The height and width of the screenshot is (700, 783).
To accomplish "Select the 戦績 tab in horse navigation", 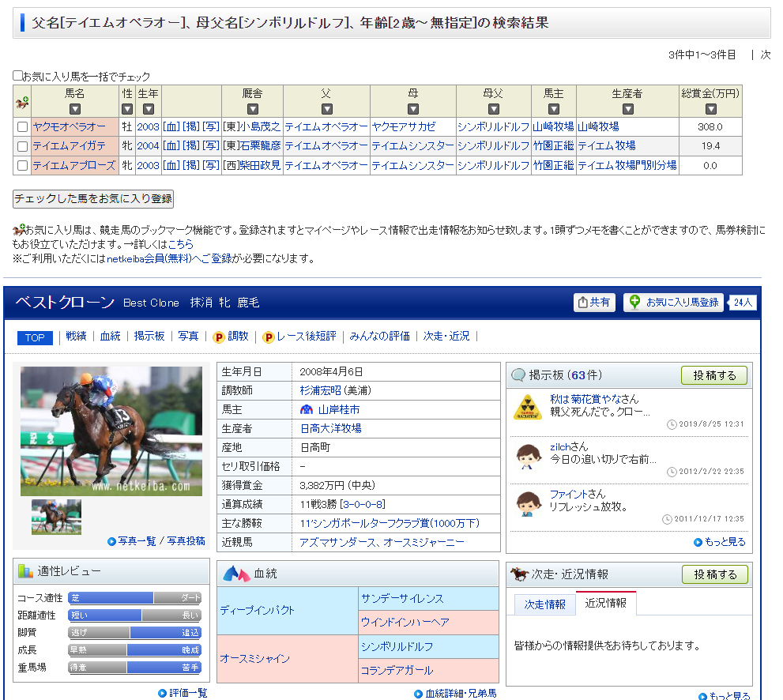I will (x=76, y=337).
